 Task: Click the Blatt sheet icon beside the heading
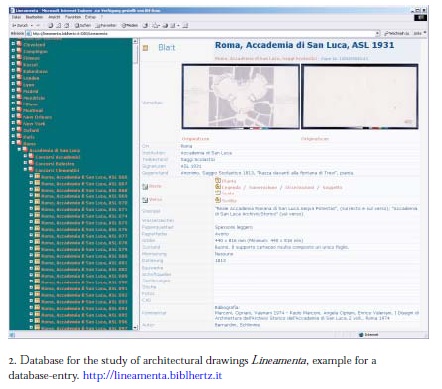tap(145, 48)
